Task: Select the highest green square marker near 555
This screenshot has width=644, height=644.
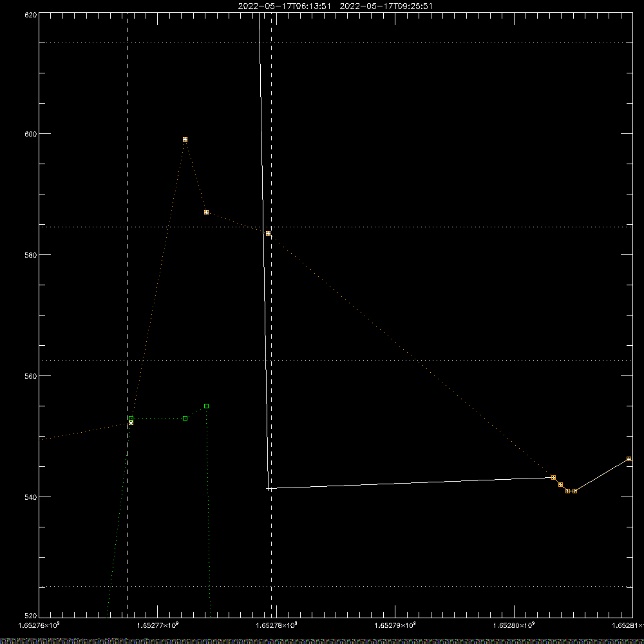Action: (207, 406)
